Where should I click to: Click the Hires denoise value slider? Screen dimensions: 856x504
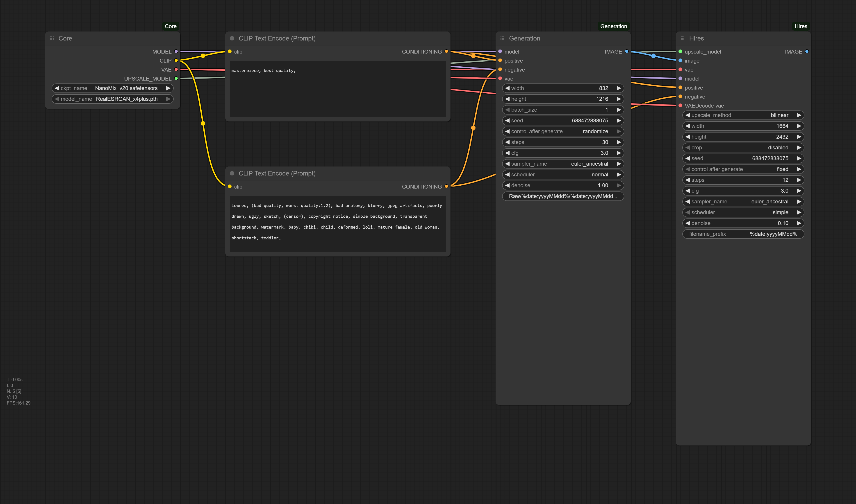[x=743, y=223]
